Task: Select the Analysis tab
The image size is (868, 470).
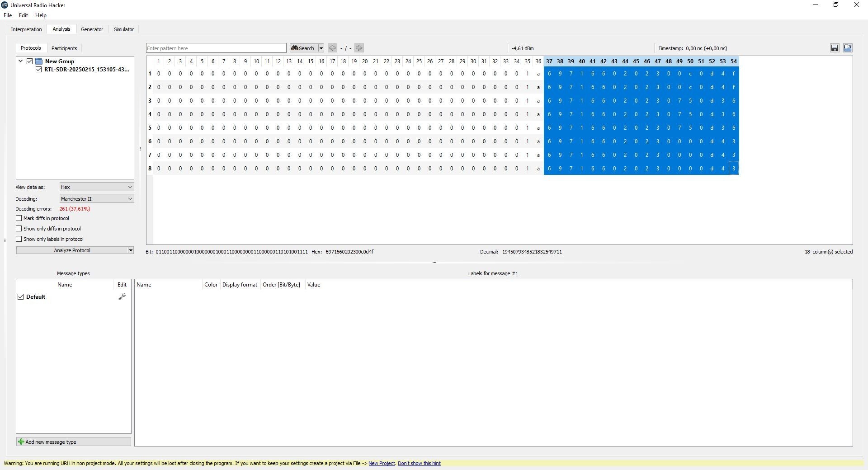Action: pyautogui.click(x=61, y=29)
